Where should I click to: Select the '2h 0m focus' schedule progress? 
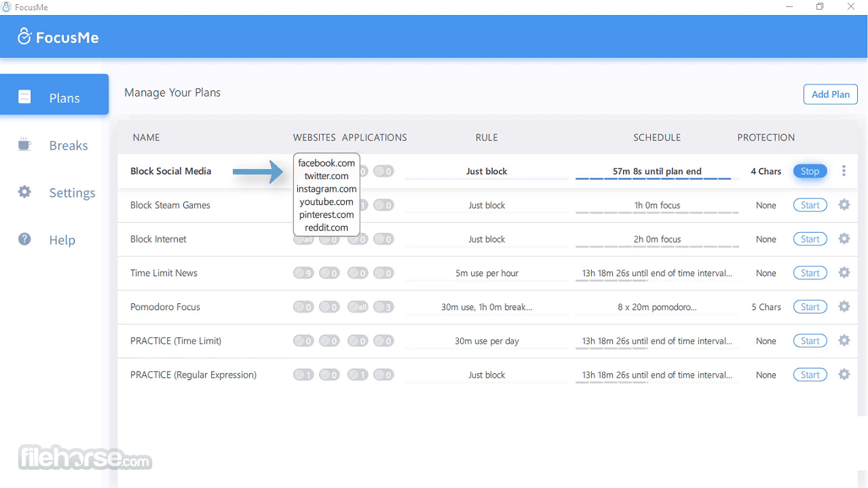tap(657, 239)
